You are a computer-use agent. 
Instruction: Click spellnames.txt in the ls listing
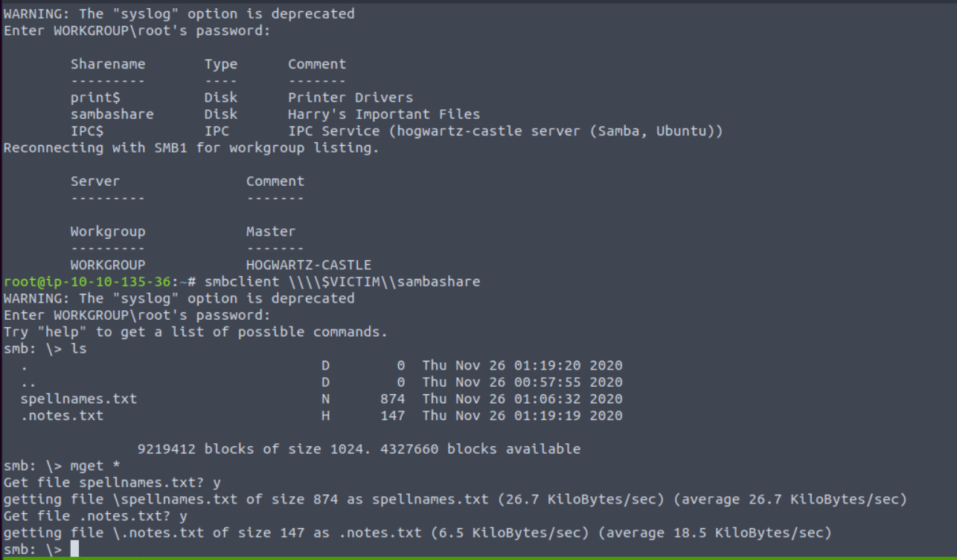[x=79, y=399]
